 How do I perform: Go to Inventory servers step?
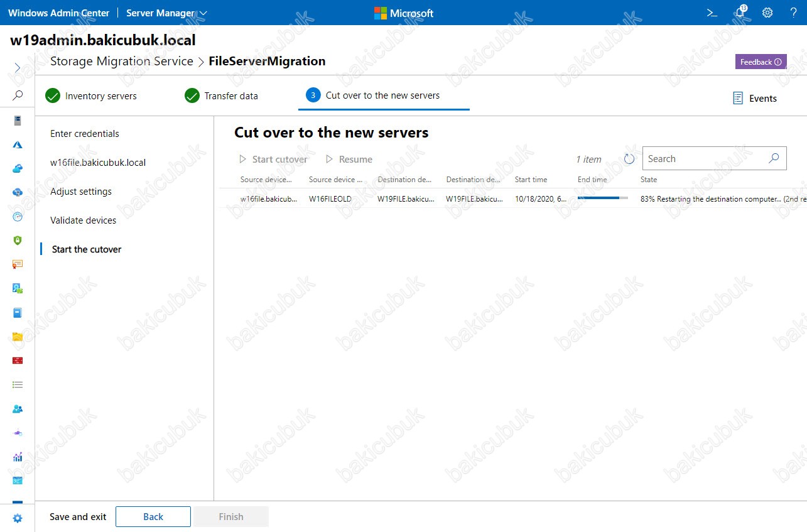tap(91, 96)
